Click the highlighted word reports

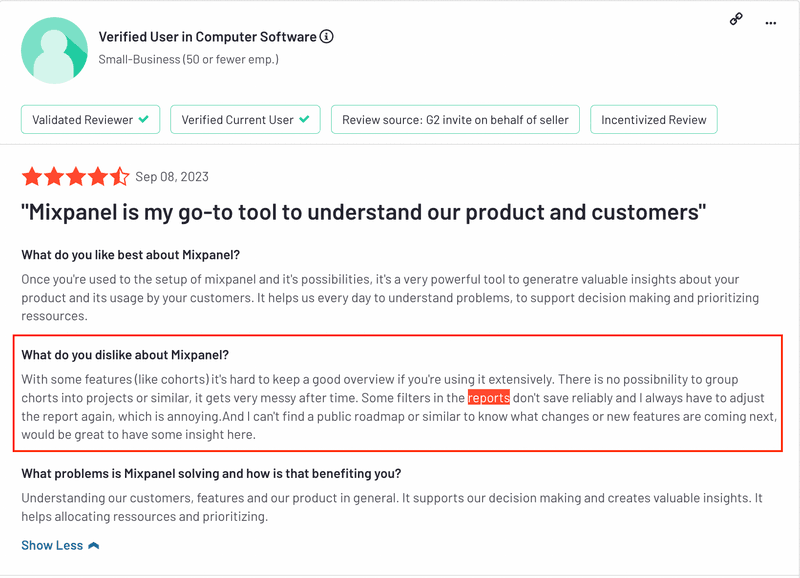click(x=489, y=397)
